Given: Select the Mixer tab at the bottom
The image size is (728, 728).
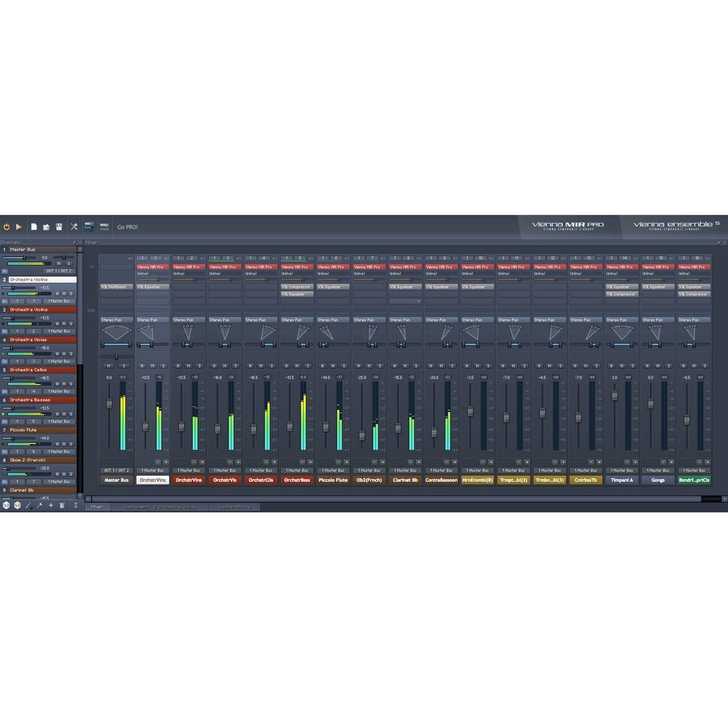Looking at the screenshot, I should pyautogui.click(x=97, y=507).
